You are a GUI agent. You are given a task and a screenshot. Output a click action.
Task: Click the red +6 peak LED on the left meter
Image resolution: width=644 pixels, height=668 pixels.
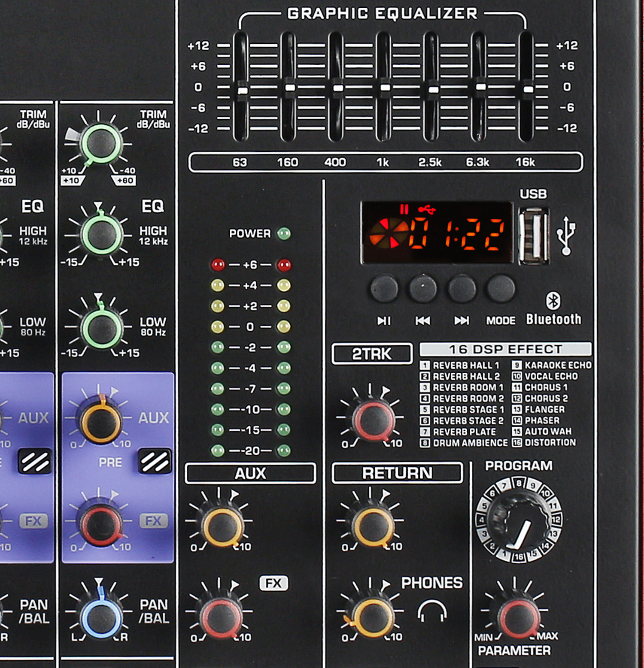pos(218,265)
